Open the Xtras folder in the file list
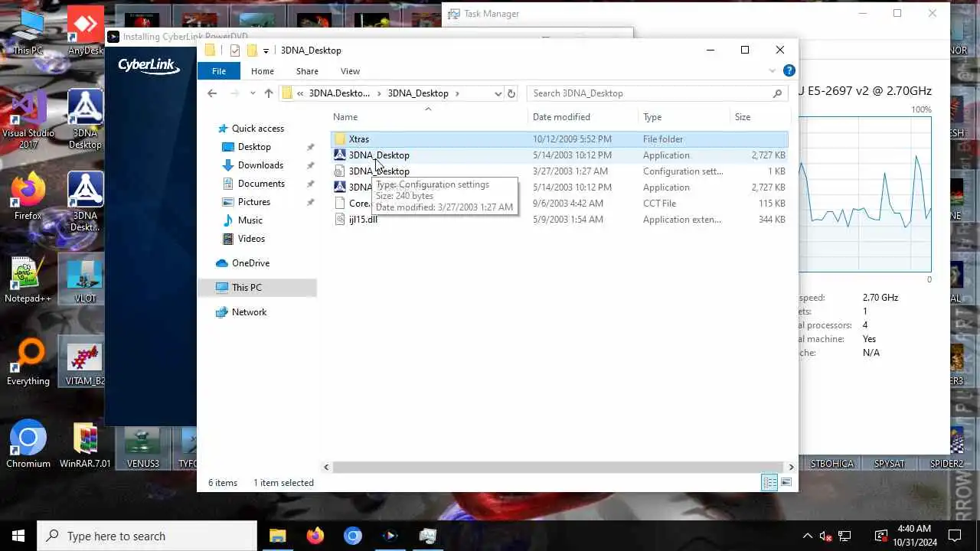This screenshot has height=551, width=980. point(560,139)
